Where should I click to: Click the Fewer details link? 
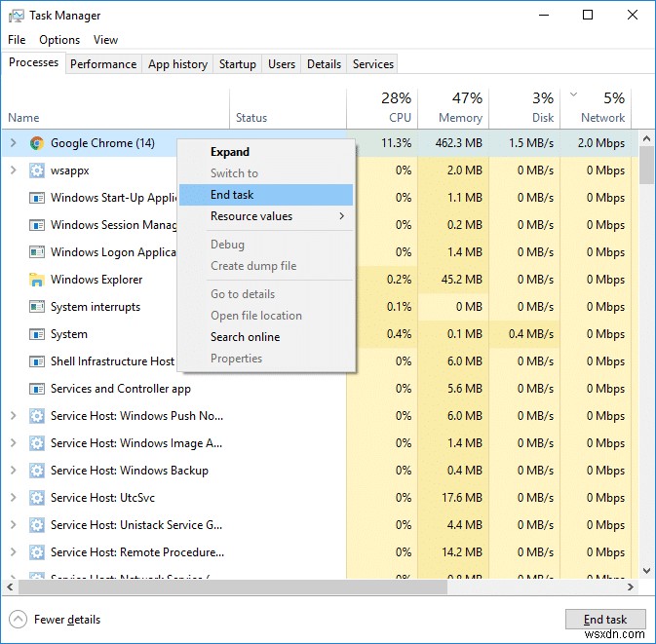(67, 620)
